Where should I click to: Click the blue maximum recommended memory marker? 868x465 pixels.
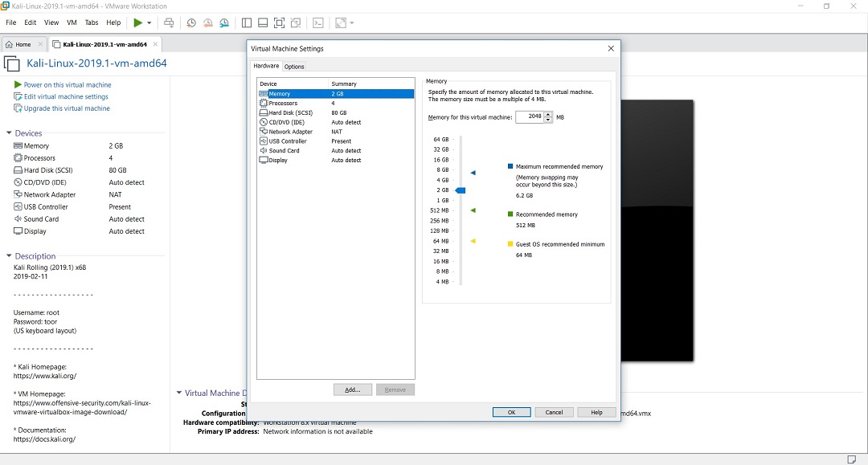(473, 173)
